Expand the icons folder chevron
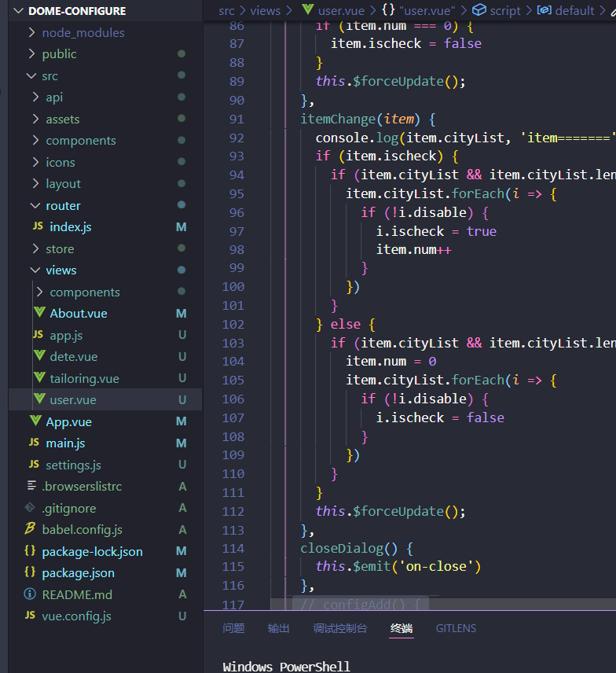This screenshot has width=616, height=673. pyautogui.click(x=35, y=162)
